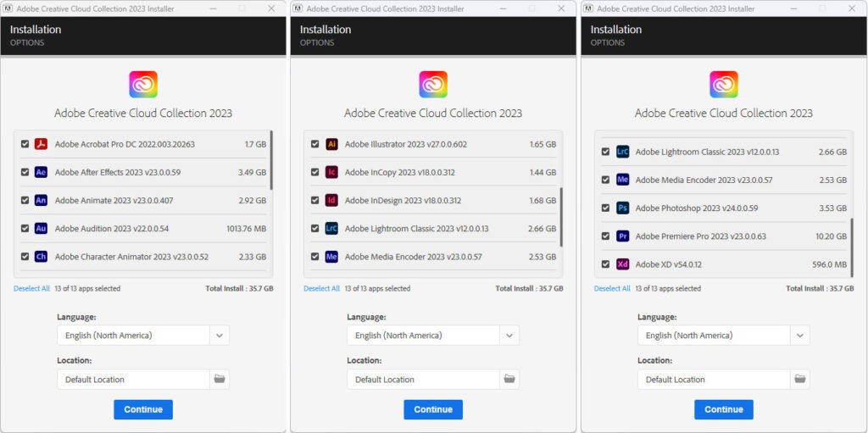The height and width of the screenshot is (433, 868).
Task: Click title bar app icon of middle installer
Action: (298, 8)
